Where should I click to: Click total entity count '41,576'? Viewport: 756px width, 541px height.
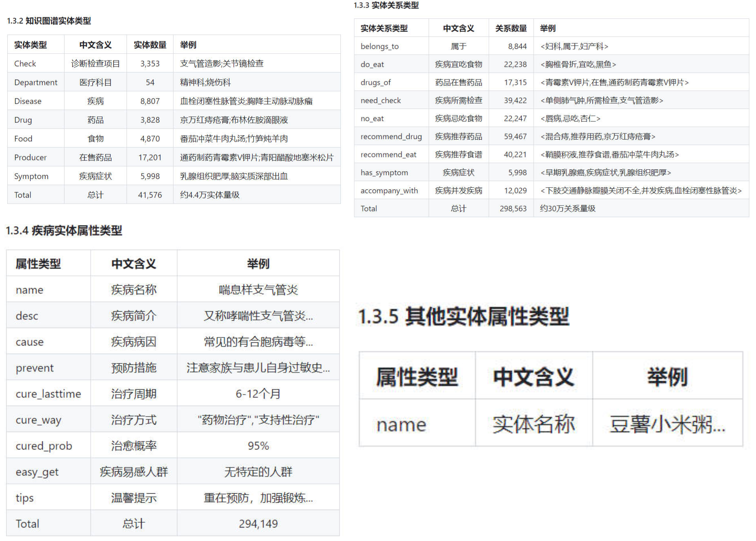point(150,195)
